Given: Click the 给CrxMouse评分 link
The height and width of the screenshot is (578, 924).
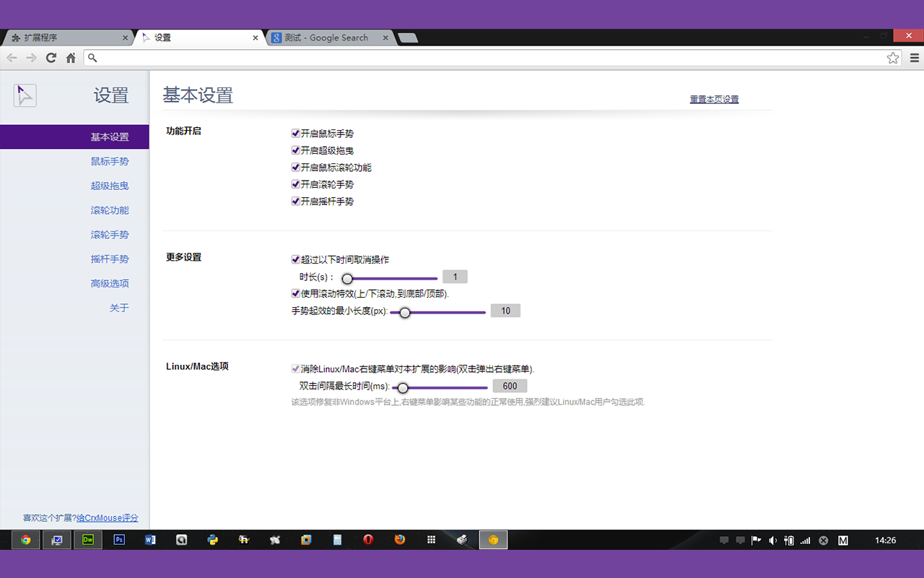Looking at the screenshot, I should click(107, 518).
